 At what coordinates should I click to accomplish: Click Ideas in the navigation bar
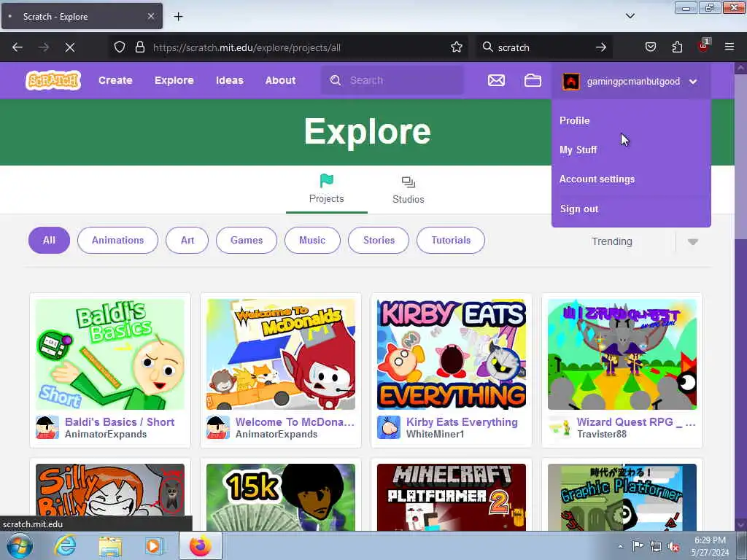[x=230, y=80]
